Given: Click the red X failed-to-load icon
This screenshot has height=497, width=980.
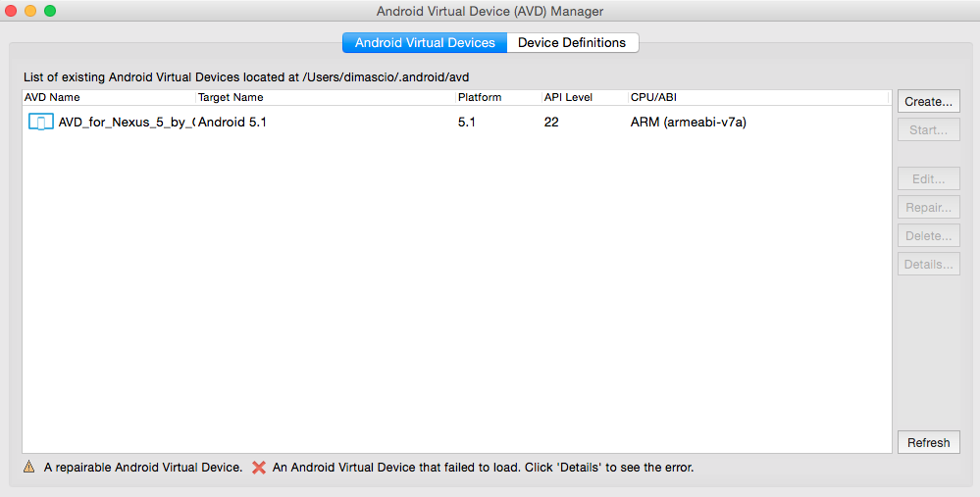Looking at the screenshot, I should 259,468.
